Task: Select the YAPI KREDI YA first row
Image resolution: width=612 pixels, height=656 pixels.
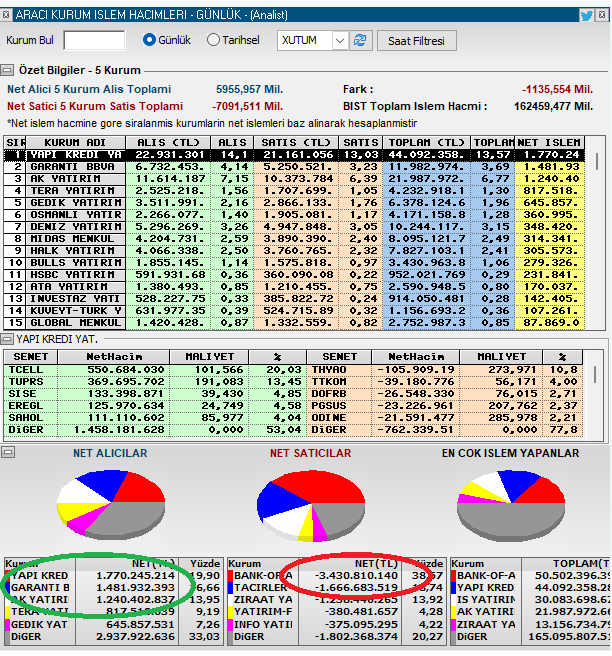Action: 294,155
